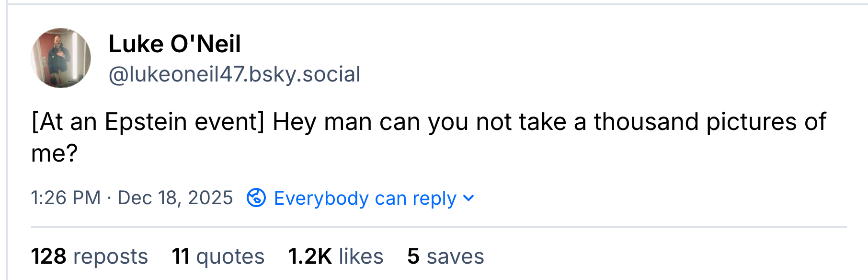
Task: Expand the chevron after Everybody can reply
Action: pyautogui.click(x=469, y=198)
